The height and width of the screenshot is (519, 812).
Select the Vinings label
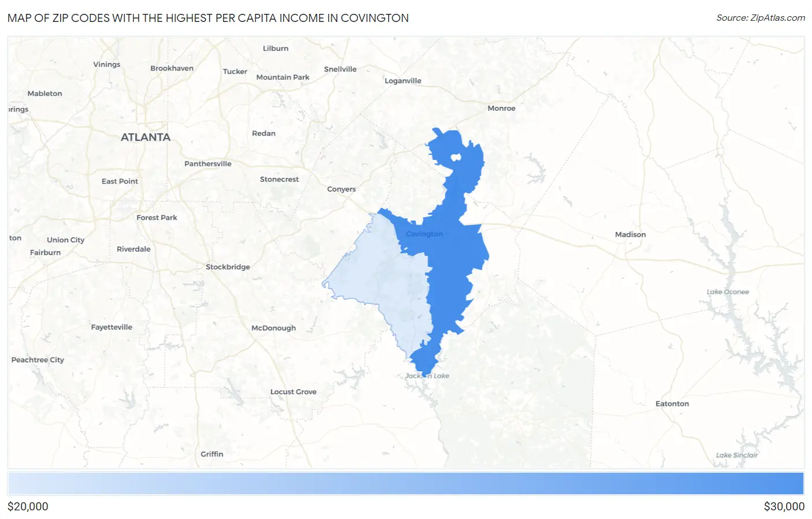[107, 65]
